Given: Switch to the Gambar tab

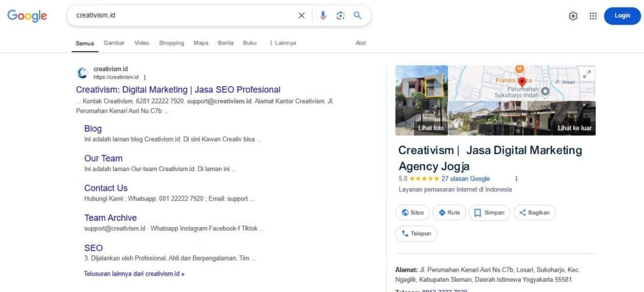Looking at the screenshot, I should point(114,43).
